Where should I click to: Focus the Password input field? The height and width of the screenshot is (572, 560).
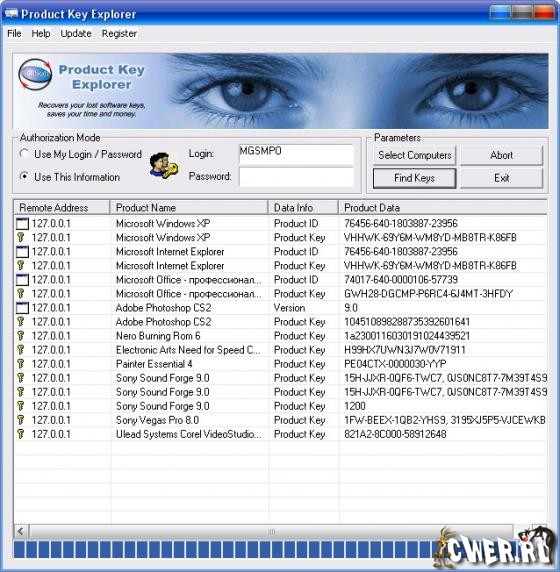[x=296, y=177]
